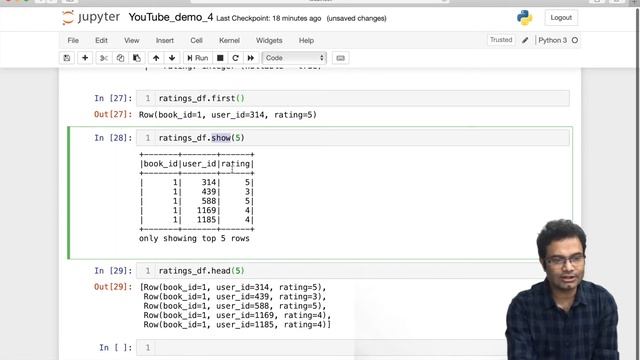Viewport: 640px width, 360px height.
Task: Move selected cell up arrow
Action: click(156, 58)
